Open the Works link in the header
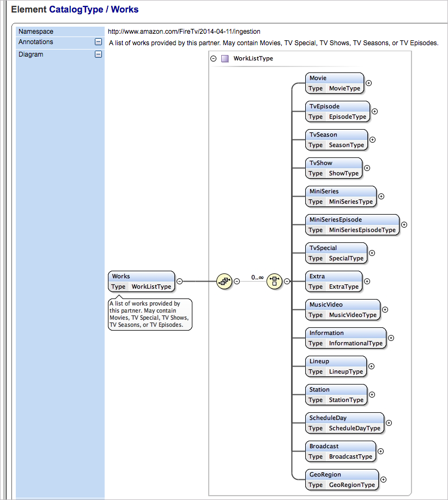Image resolution: width=448 pixels, height=500 pixels. (125, 9)
